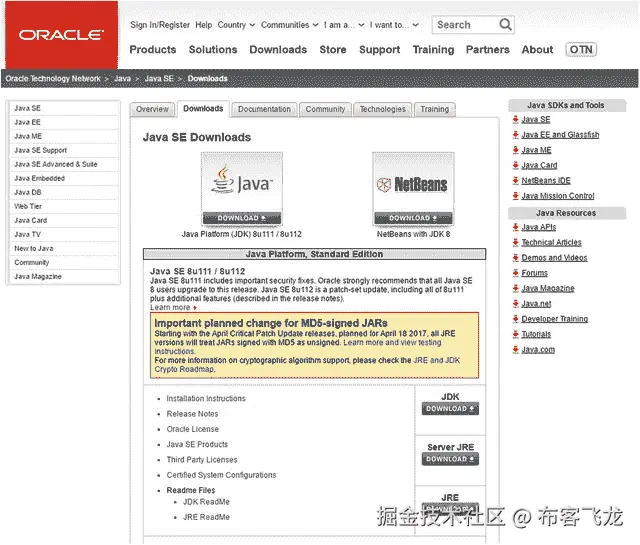The height and width of the screenshot is (545, 640).
Task: Open the Store menu
Action: click(x=333, y=49)
